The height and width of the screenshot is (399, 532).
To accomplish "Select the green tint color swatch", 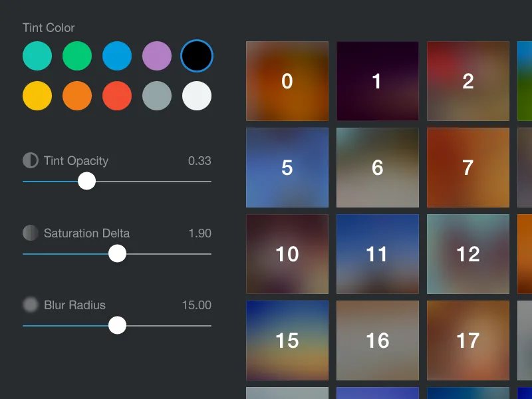I will [77, 56].
